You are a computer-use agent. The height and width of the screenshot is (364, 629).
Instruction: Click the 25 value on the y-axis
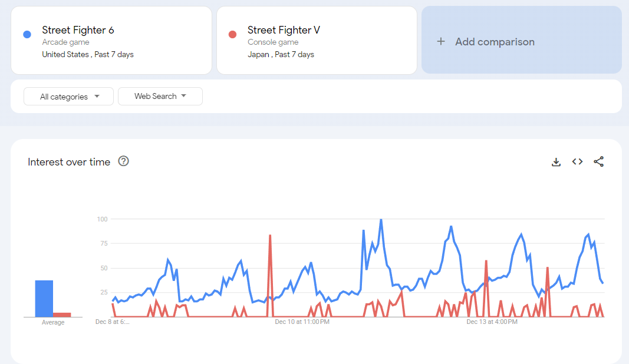104,292
